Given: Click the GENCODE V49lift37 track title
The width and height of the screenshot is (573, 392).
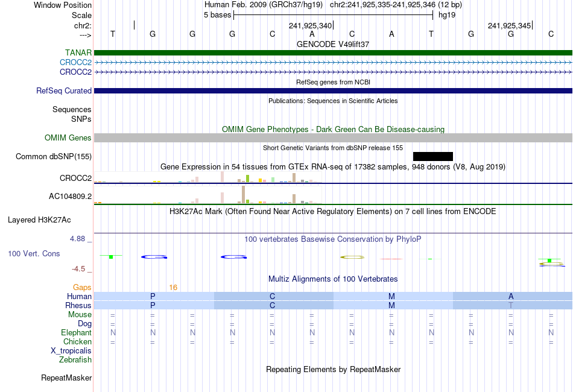Looking at the screenshot, I should click(333, 44).
